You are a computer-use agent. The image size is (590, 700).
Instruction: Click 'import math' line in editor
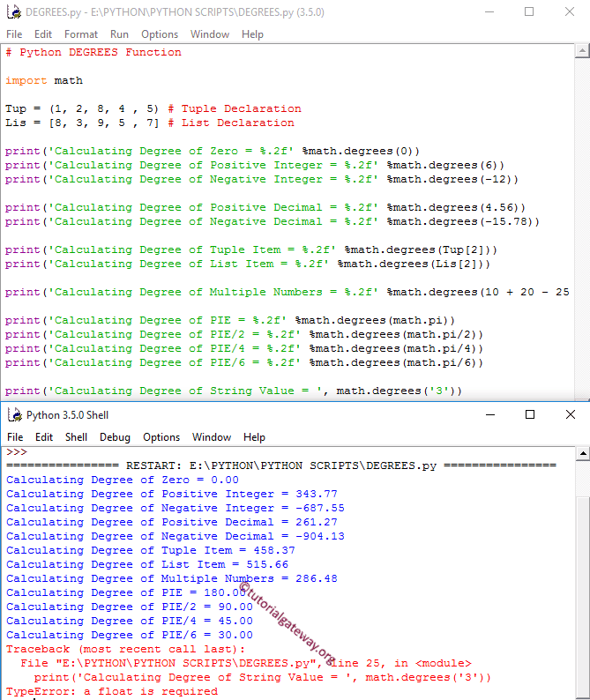click(x=44, y=81)
